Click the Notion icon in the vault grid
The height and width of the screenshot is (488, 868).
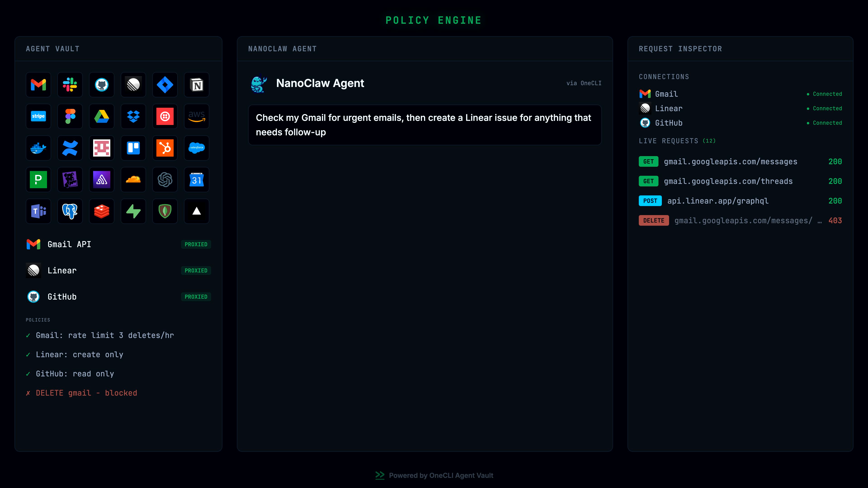(x=197, y=84)
